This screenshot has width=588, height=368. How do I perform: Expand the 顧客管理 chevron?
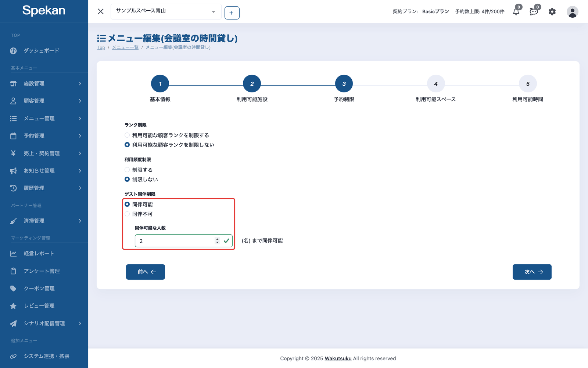[x=80, y=101]
